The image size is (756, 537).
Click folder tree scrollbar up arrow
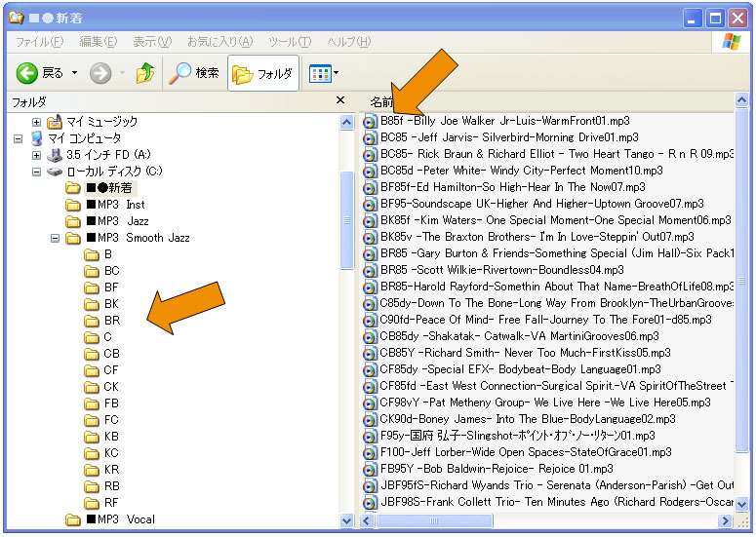tap(346, 123)
